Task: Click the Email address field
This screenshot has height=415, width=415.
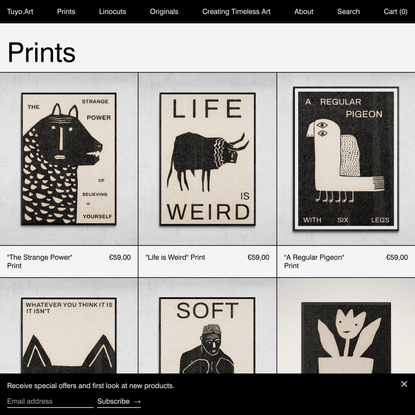Action: tap(50, 401)
